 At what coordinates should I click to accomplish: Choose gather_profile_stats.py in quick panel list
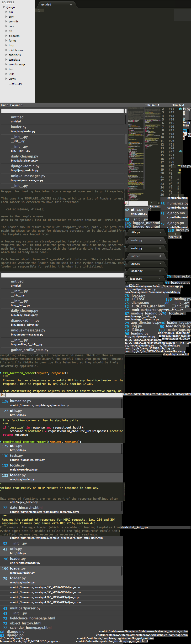[63, 350]
